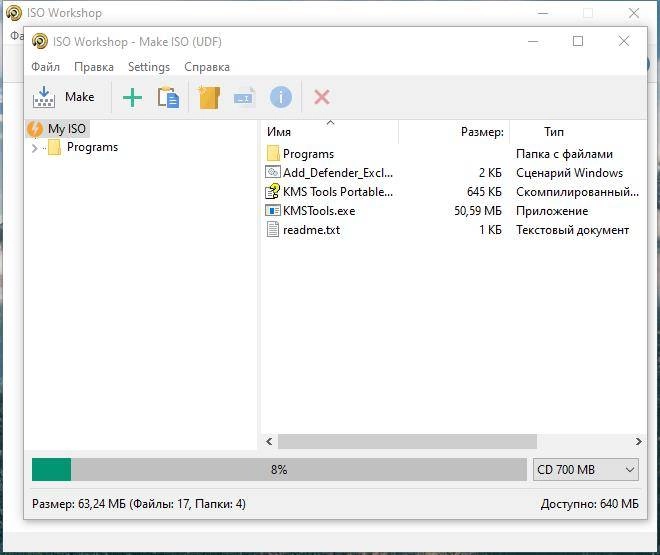Screen dimensions: 660x555
Task: Open the Файл menu
Action: (x=45, y=67)
